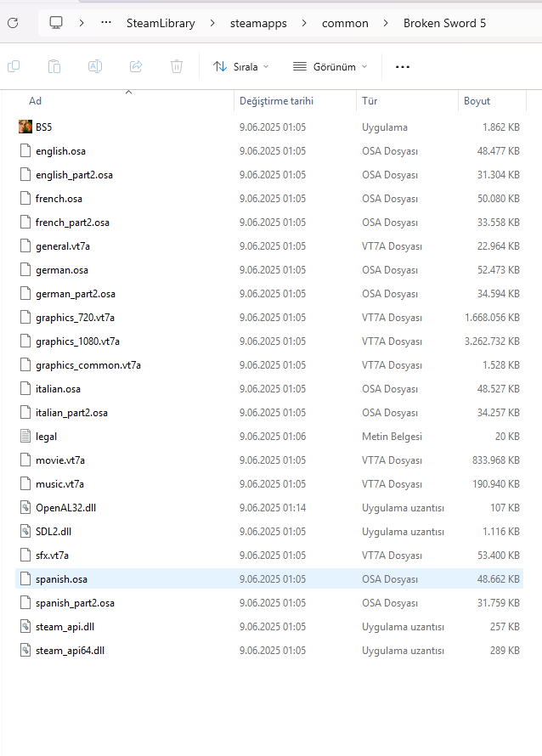Image resolution: width=542 pixels, height=756 pixels.
Task: Select the legal text document icon
Action: (25, 437)
